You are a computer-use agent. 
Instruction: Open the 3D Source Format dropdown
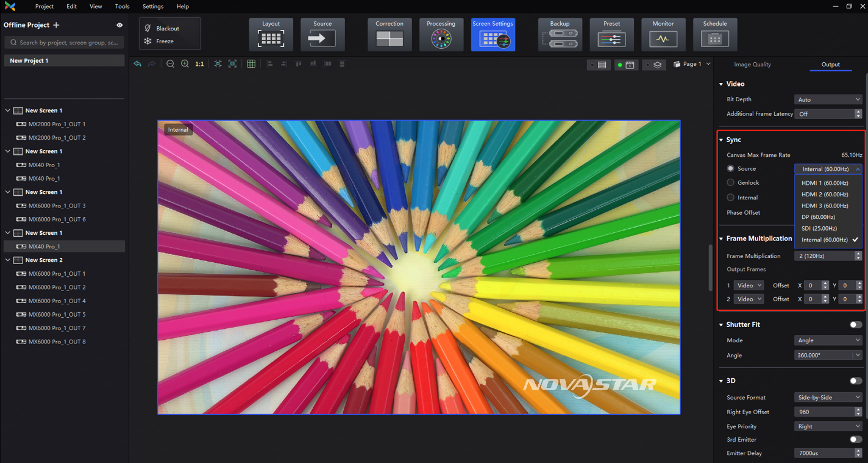pos(828,397)
